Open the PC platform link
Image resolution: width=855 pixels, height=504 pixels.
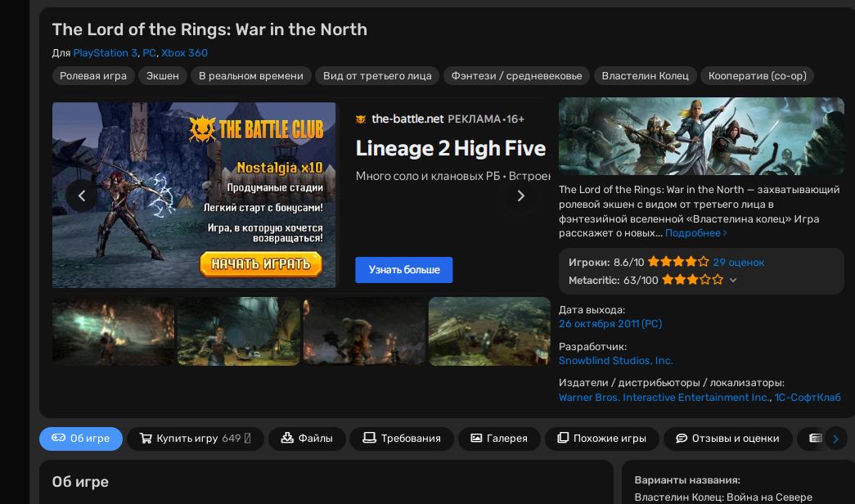point(149,53)
